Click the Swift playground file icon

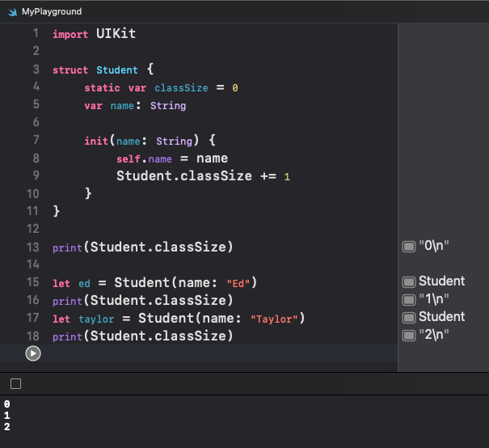(x=12, y=12)
